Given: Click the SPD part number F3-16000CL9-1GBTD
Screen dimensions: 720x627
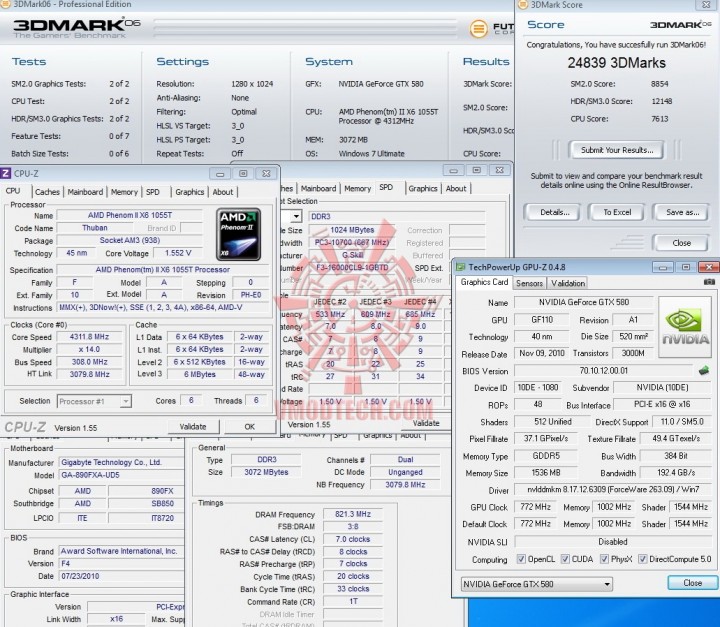Looking at the screenshot, I should tap(352, 267).
